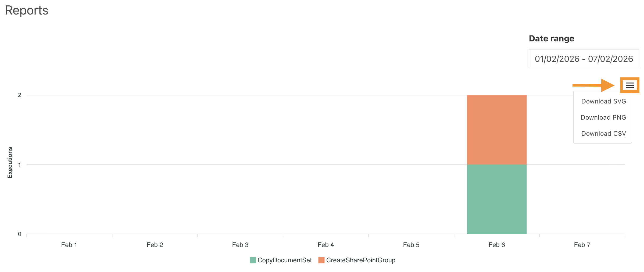Click the Executions y-axis title
Viewport: 644px width, 272px height.
[10, 162]
